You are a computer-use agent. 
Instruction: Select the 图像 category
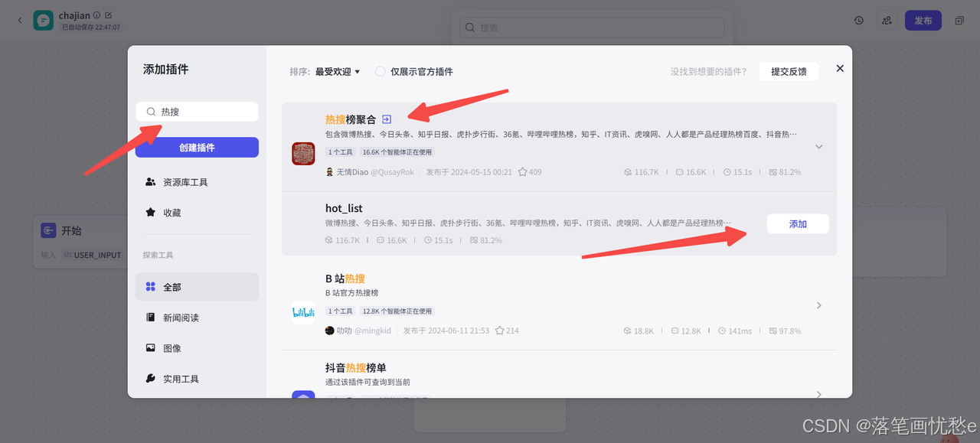[x=197, y=348]
